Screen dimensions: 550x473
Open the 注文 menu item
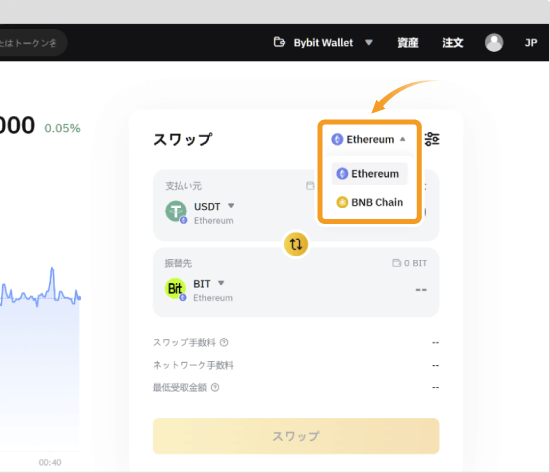click(x=452, y=42)
